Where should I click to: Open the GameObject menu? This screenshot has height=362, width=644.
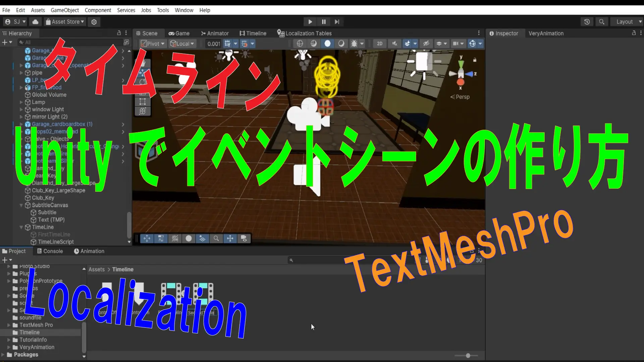(65, 10)
